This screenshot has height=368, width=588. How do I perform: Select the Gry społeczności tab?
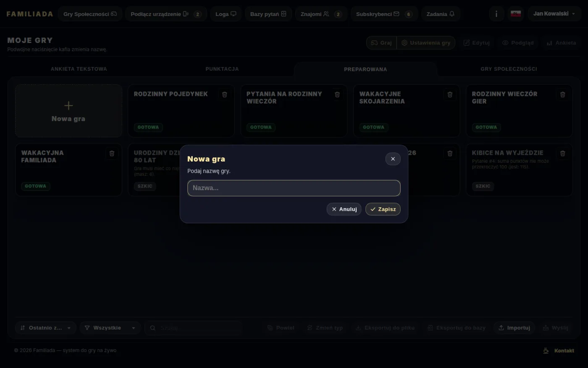pos(509,69)
